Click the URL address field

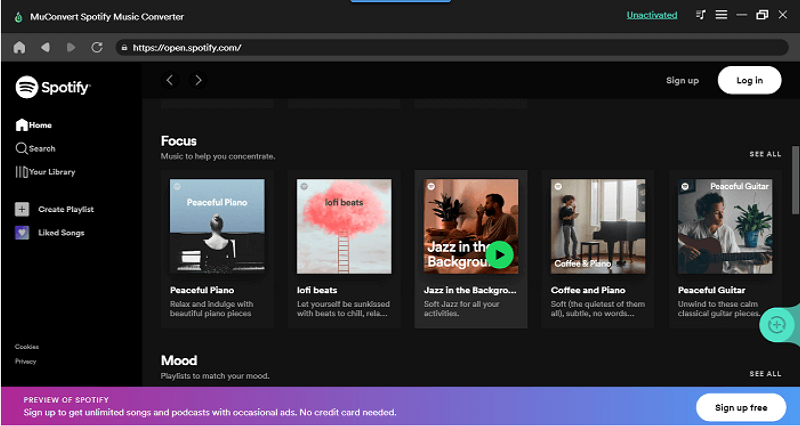(x=452, y=47)
